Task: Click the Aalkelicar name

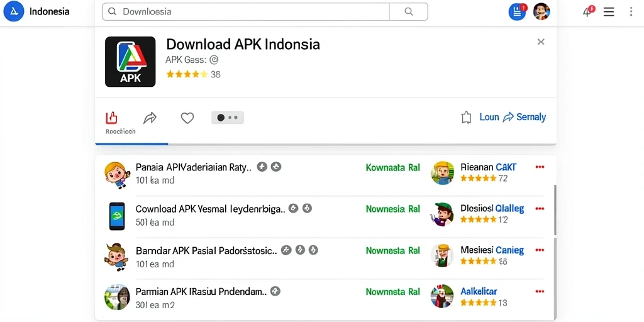Action: pyautogui.click(x=479, y=291)
